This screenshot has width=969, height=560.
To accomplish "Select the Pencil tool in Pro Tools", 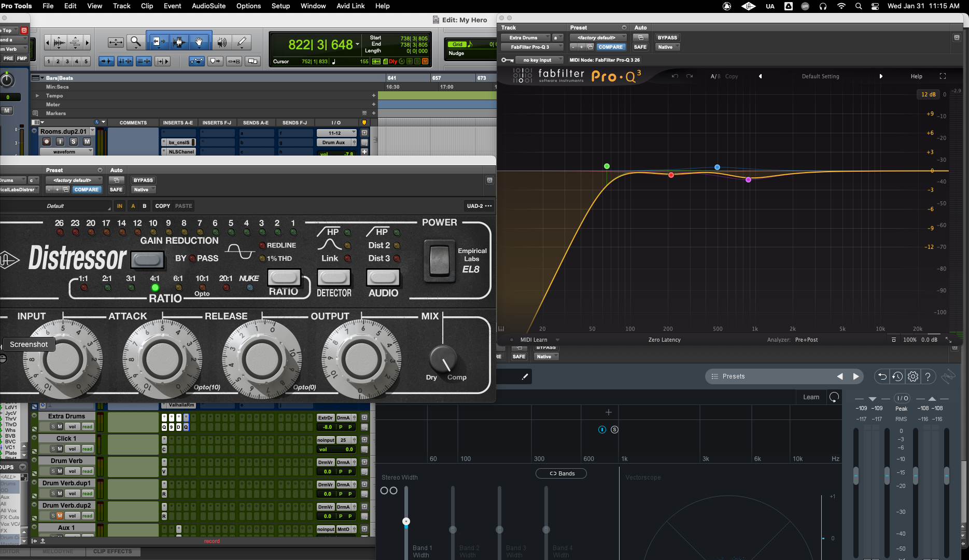I will point(242,42).
